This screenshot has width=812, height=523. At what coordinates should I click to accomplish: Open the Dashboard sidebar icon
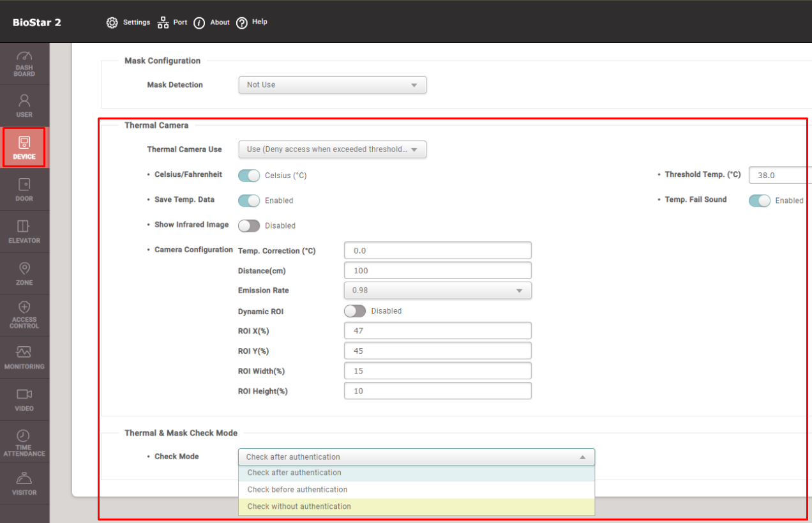(x=24, y=57)
